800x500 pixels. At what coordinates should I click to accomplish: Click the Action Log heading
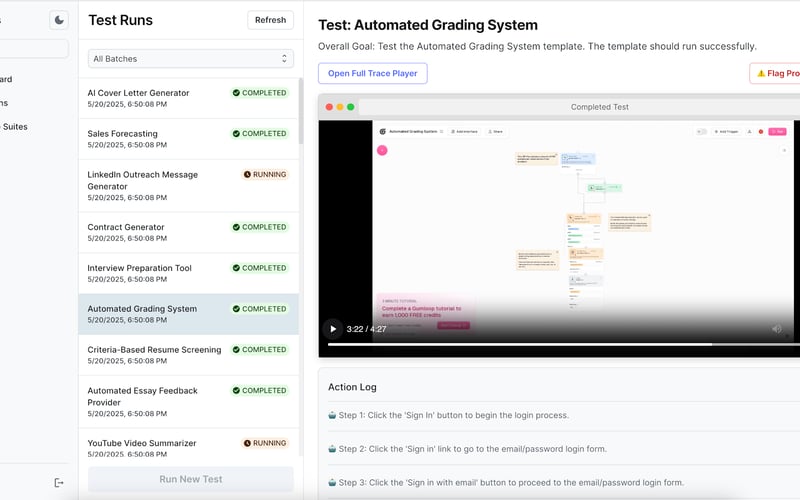[x=352, y=387]
